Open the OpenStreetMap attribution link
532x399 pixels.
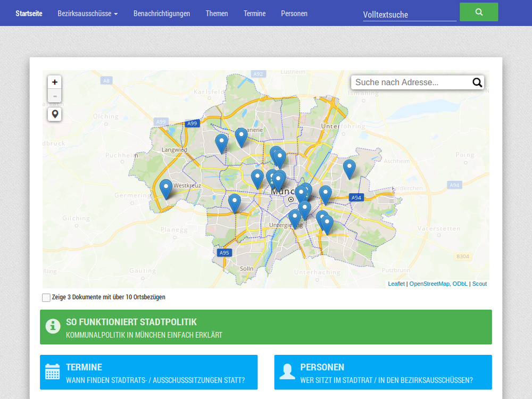click(x=429, y=284)
